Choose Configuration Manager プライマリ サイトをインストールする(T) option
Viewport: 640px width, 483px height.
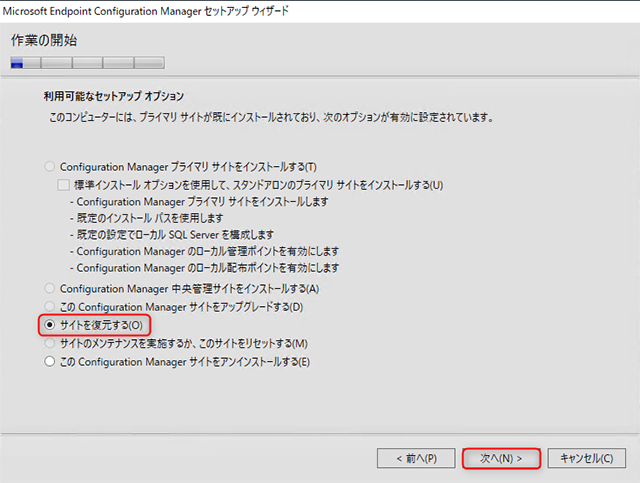coord(48,166)
